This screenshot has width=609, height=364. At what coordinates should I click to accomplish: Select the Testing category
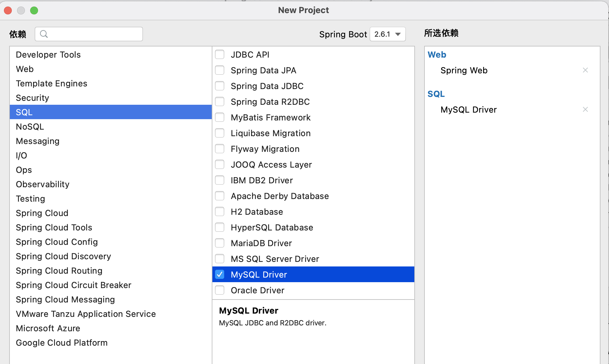[30, 198]
